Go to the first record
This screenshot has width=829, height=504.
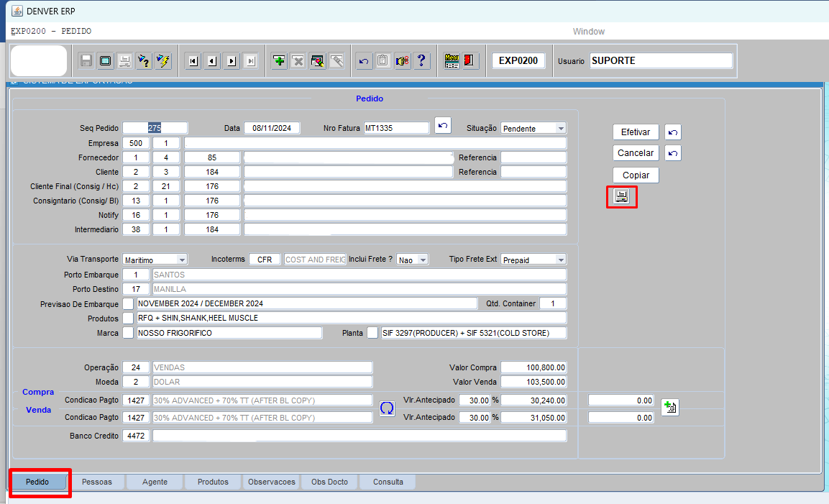tap(193, 61)
